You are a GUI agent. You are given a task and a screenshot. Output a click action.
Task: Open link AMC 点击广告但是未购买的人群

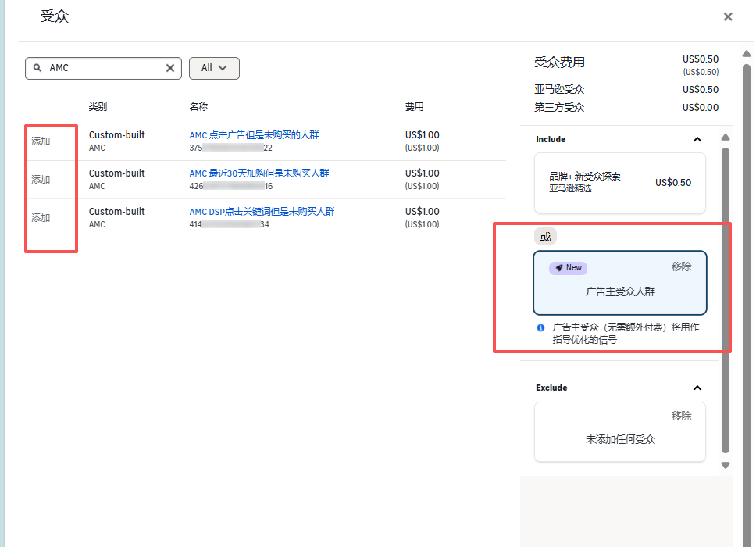pyautogui.click(x=254, y=135)
